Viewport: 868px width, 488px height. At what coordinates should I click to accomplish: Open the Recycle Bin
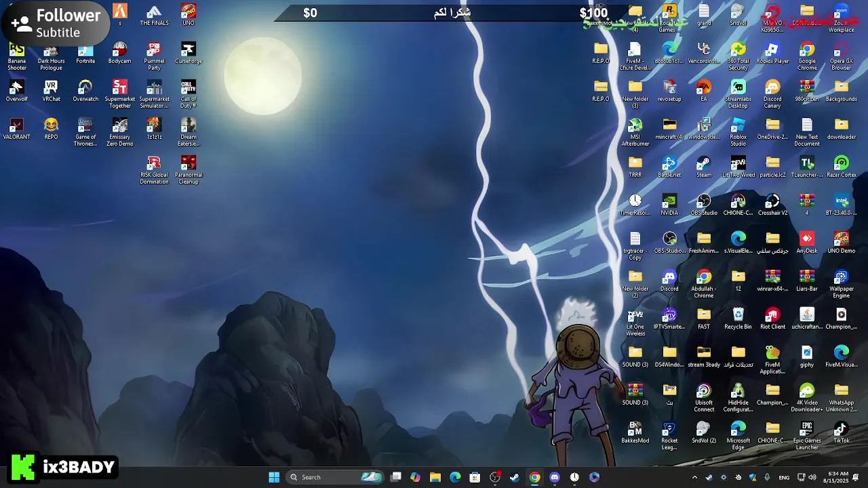tap(738, 319)
